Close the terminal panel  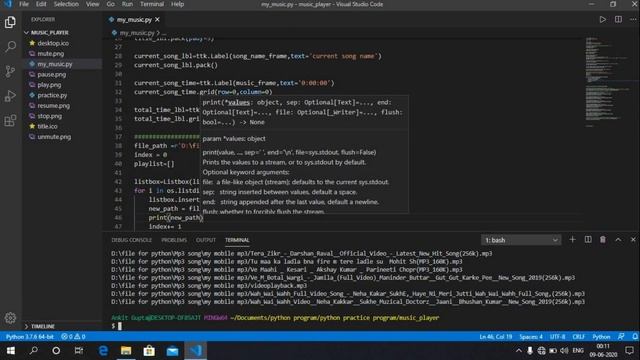coord(633,240)
